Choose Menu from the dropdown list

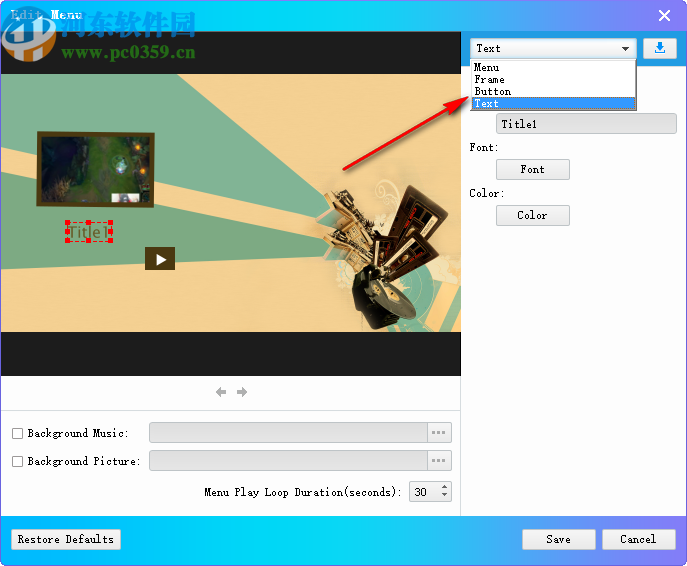(553, 67)
